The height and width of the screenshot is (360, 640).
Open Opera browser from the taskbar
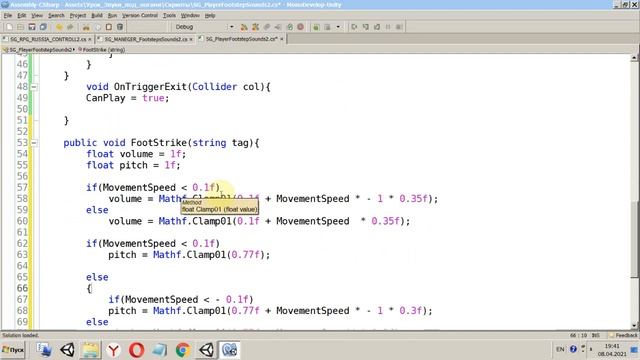click(x=136, y=350)
